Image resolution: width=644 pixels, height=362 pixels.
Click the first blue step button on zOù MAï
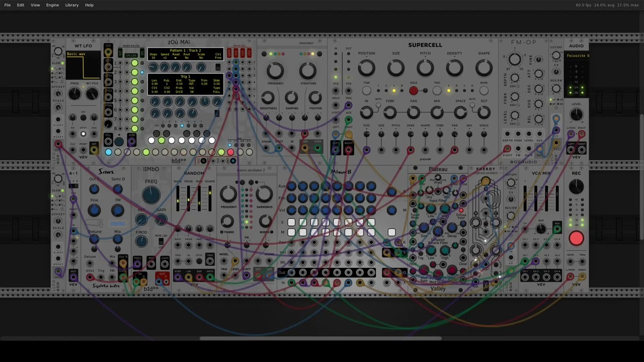pos(109,152)
